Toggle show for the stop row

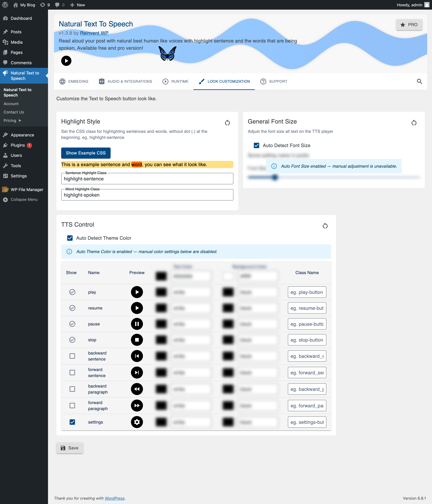tap(72, 340)
